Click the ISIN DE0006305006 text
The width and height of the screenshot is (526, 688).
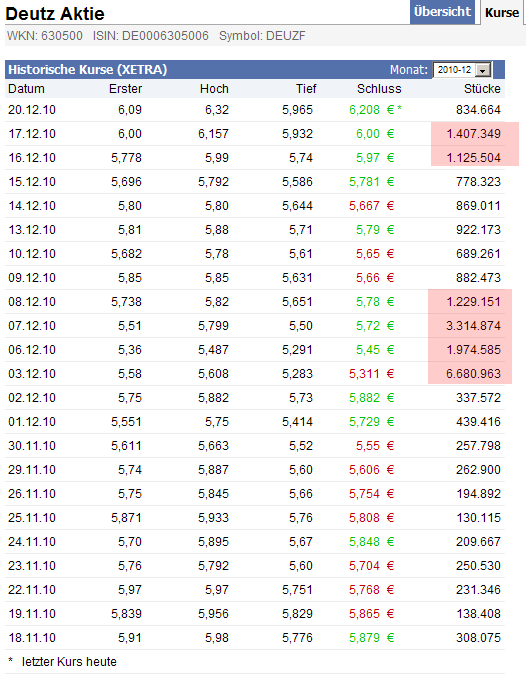pyautogui.click(x=150, y=36)
